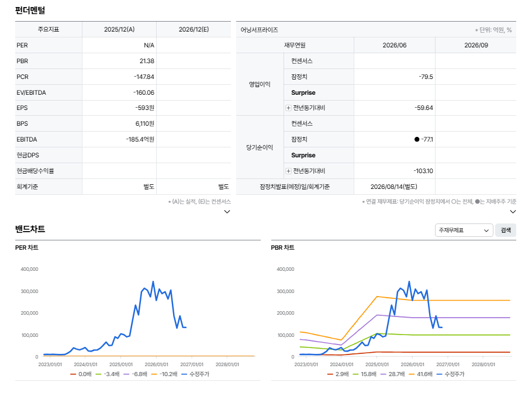Image resolution: width=532 pixels, height=396 pixels.
Task: Select the 2026/06 column header
Action: 394,45
